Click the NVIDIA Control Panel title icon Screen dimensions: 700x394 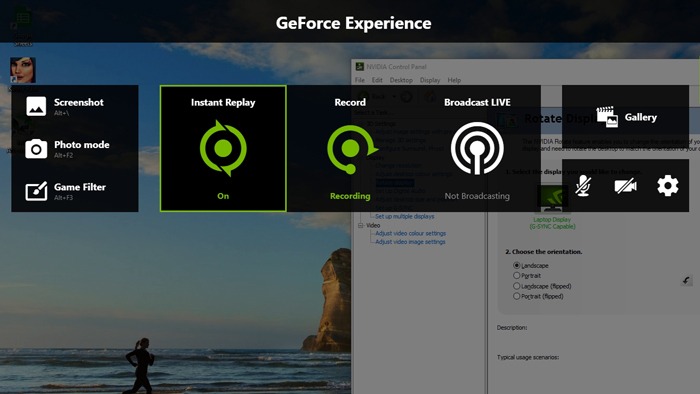click(x=359, y=66)
